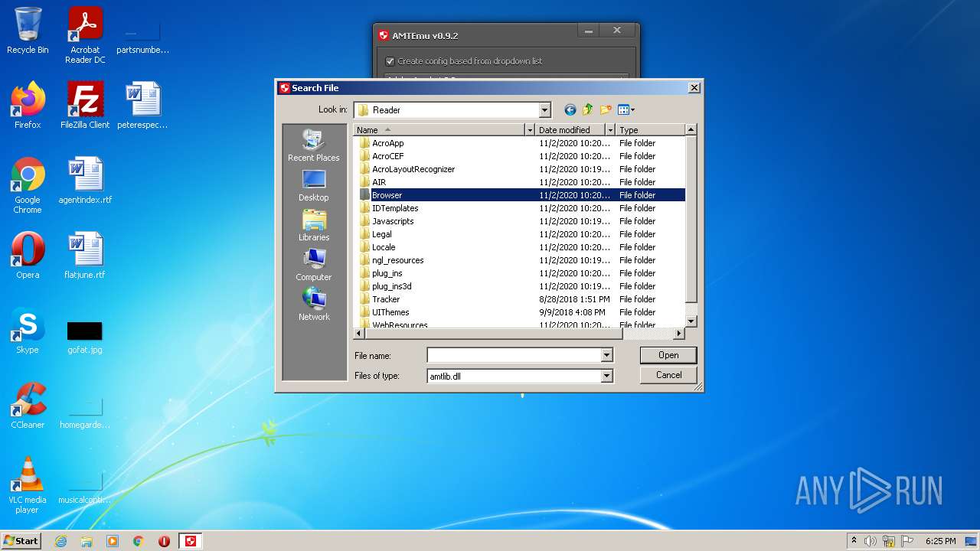Image resolution: width=980 pixels, height=551 pixels.
Task: Open Windows Media Player taskbar icon
Action: point(113,541)
